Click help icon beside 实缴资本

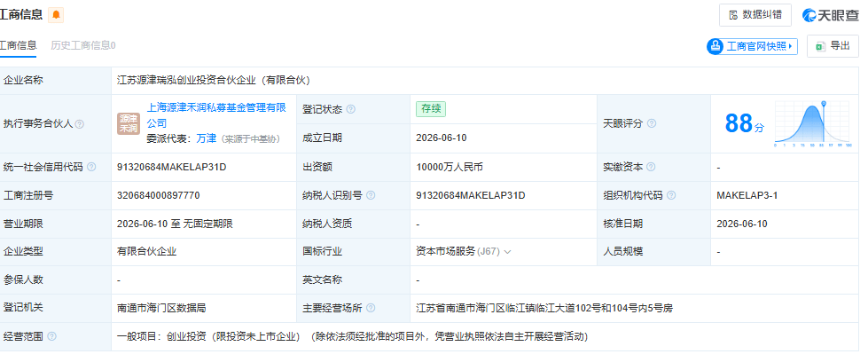651,167
